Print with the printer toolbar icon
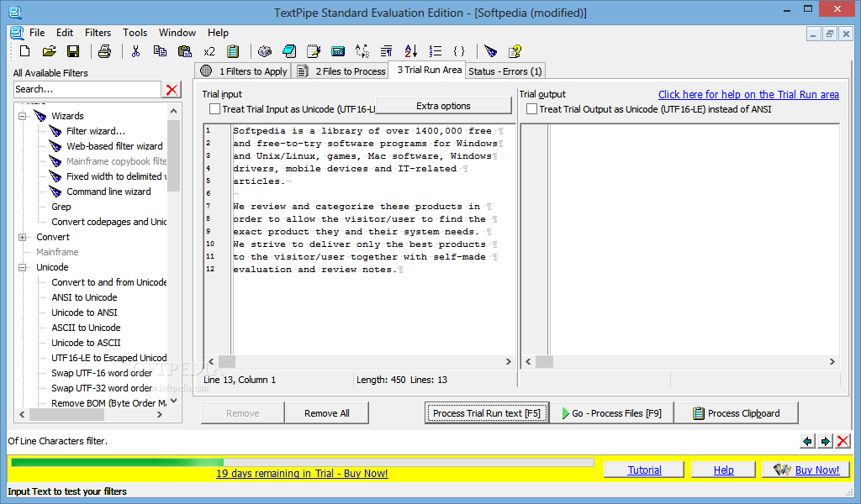The image size is (861, 504). tap(104, 51)
